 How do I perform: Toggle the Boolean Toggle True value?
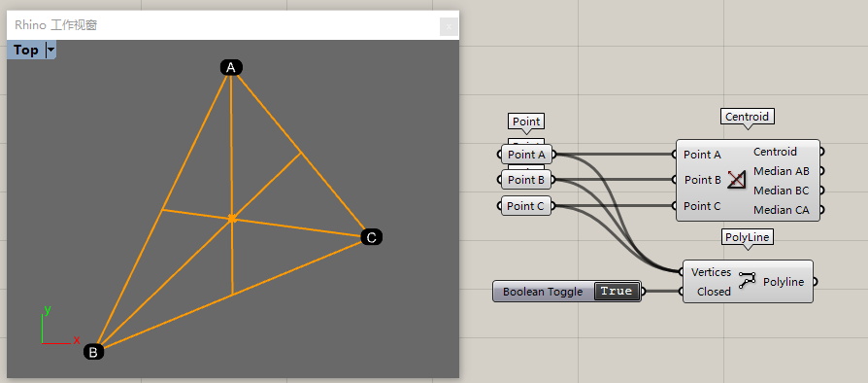click(617, 291)
